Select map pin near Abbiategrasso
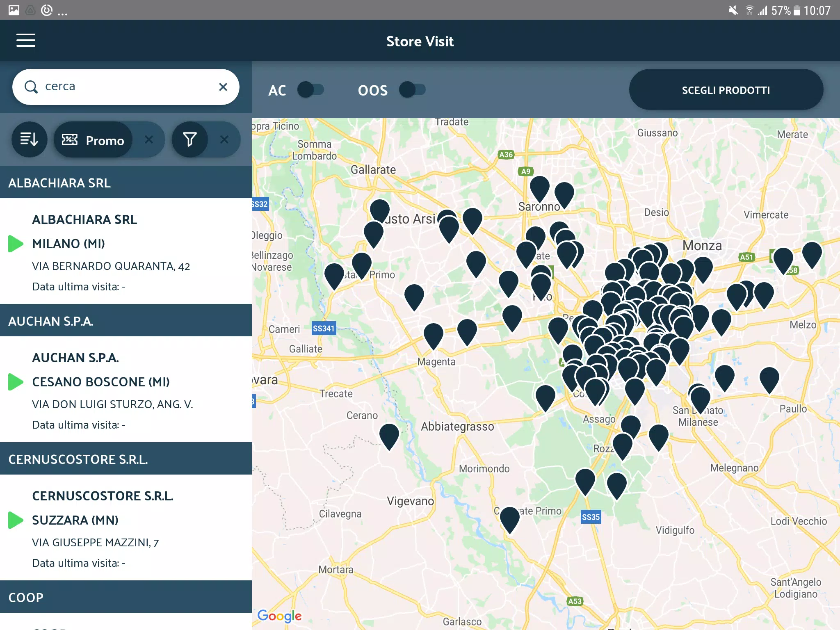This screenshot has width=840, height=630. (x=389, y=436)
